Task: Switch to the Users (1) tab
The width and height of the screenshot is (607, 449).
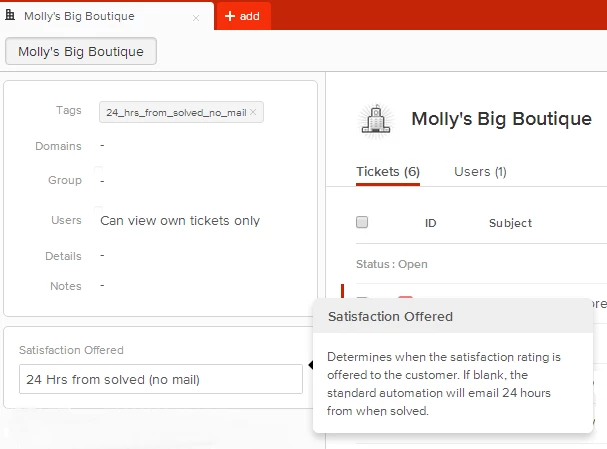Action: 480,171
